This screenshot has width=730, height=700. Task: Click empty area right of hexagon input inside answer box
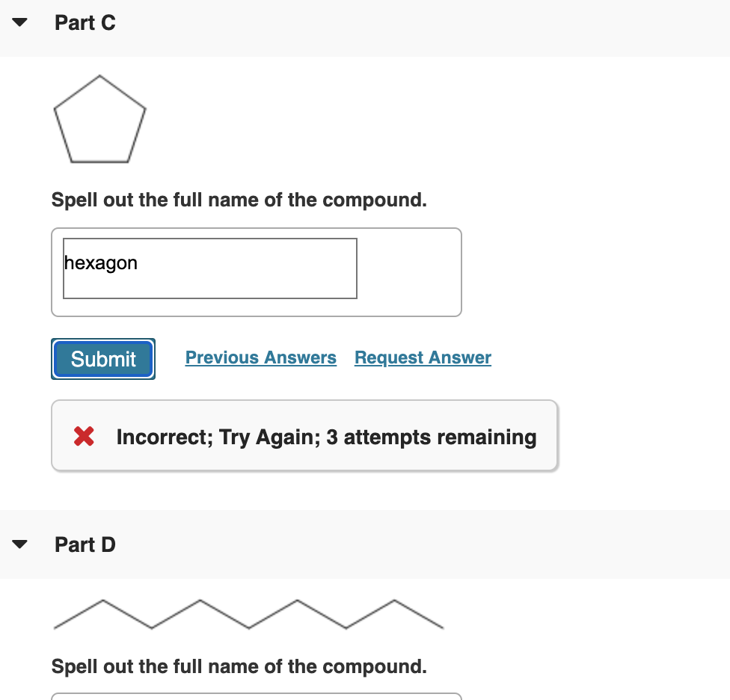click(409, 271)
